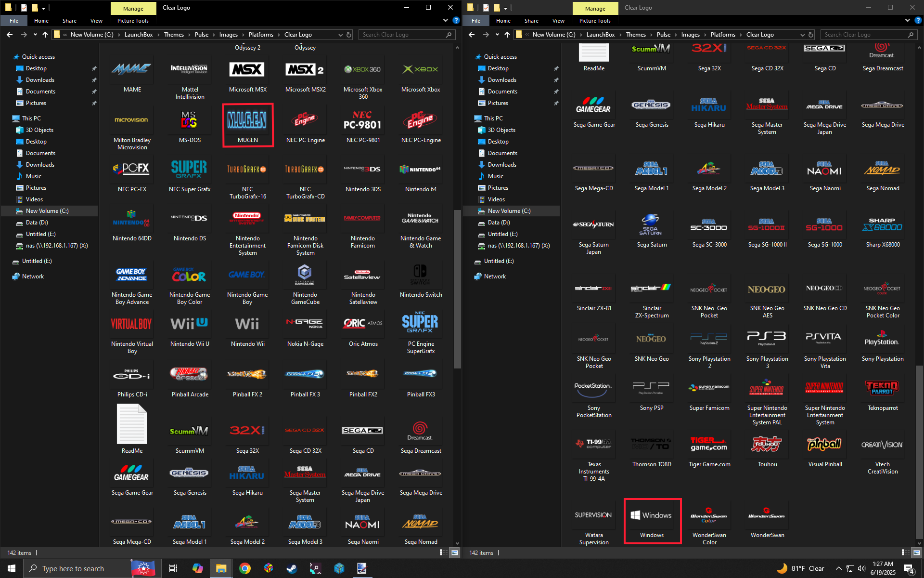Click the left window vertical scrollbar thumb

pyautogui.click(x=457, y=289)
